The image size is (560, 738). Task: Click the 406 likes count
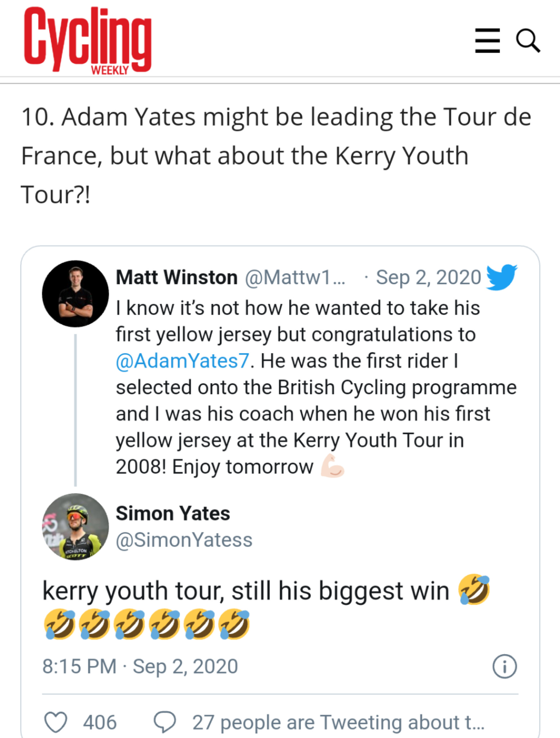(x=100, y=722)
